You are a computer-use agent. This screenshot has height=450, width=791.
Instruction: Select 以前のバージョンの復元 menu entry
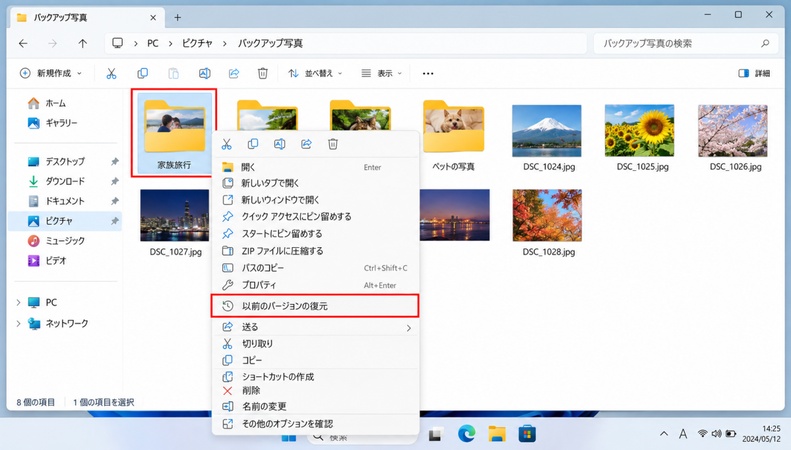(x=315, y=306)
